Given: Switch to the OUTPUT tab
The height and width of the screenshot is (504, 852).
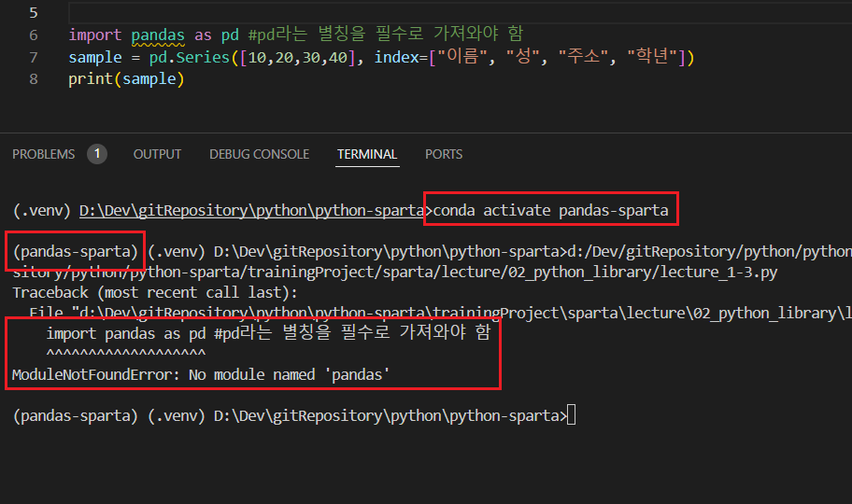Looking at the screenshot, I should pyautogui.click(x=157, y=154).
